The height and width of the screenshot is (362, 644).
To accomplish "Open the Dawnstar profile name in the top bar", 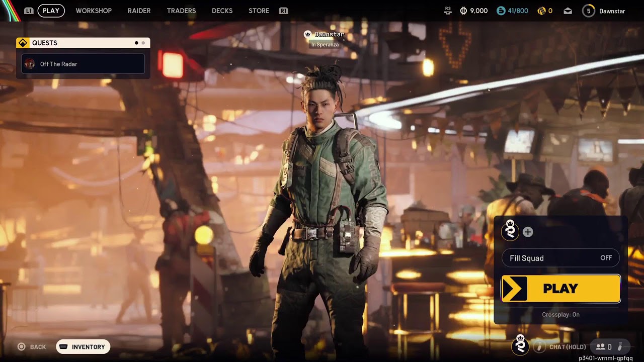I will [612, 11].
